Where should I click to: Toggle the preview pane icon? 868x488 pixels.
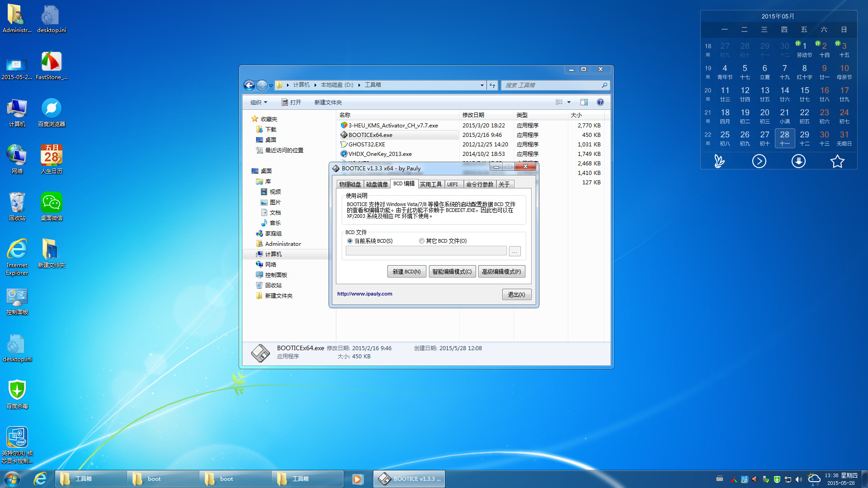click(x=584, y=102)
